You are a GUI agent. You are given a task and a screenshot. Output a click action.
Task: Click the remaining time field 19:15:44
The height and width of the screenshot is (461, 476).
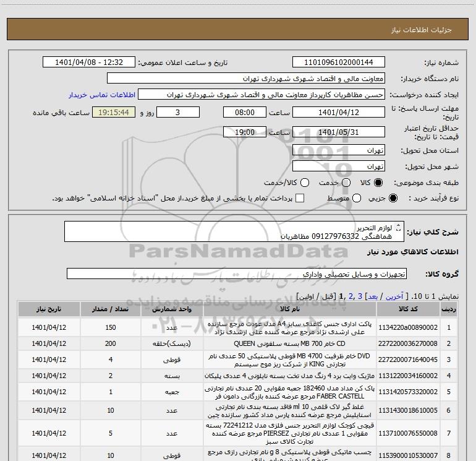click(x=114, y=112)
